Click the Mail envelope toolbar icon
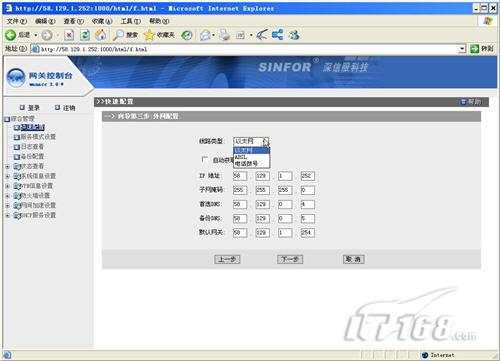Viewport: 500px width, 361px height. [x=205, y=35]
